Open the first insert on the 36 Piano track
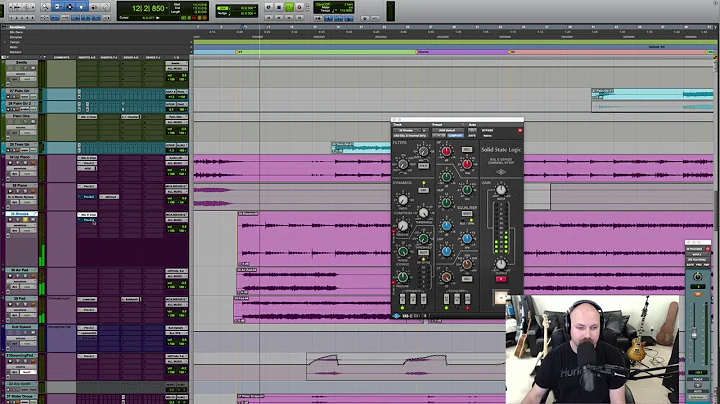 [x=87, y=186]
